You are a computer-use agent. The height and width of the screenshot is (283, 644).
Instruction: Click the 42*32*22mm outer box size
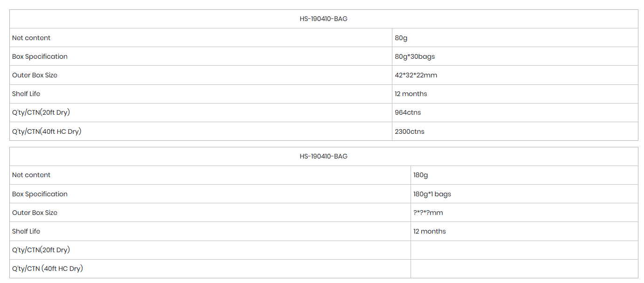(x=416, y=75)
